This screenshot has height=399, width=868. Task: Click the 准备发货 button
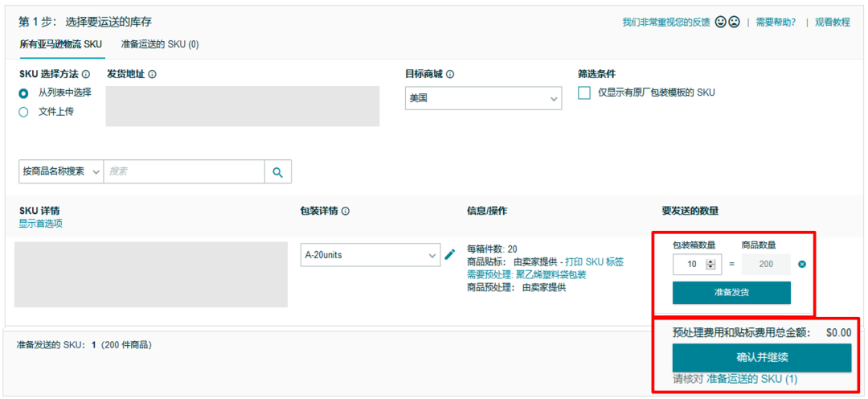tap(731, 293)
